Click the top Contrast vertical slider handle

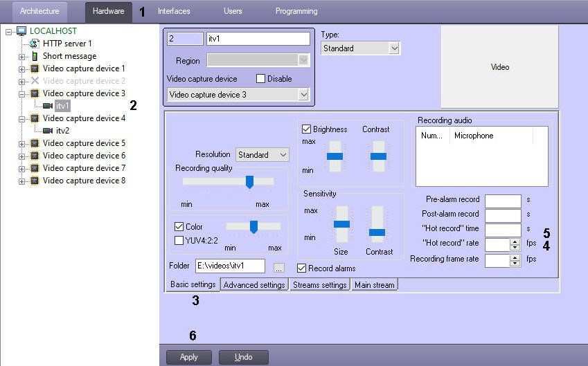point(378,156)
